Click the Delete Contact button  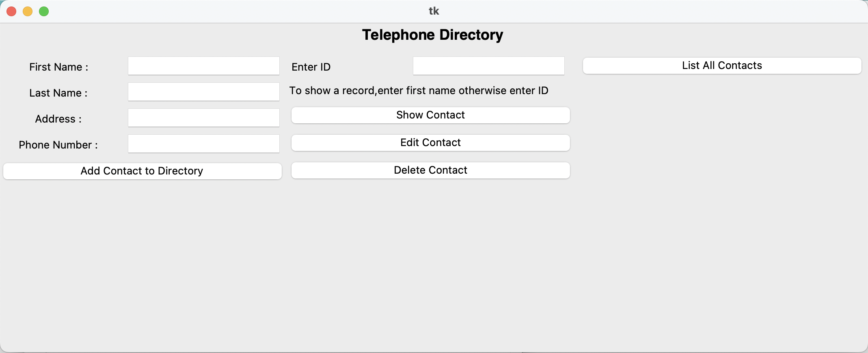(430, 170)
